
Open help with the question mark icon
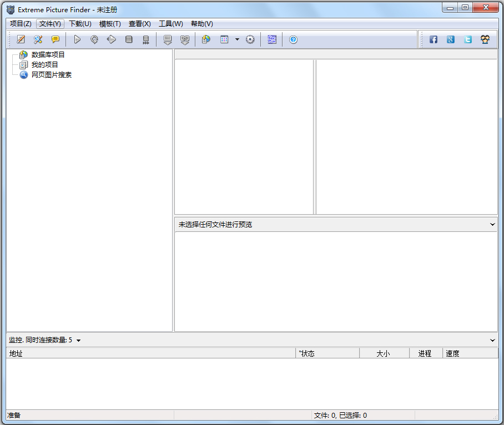point(293,39)
